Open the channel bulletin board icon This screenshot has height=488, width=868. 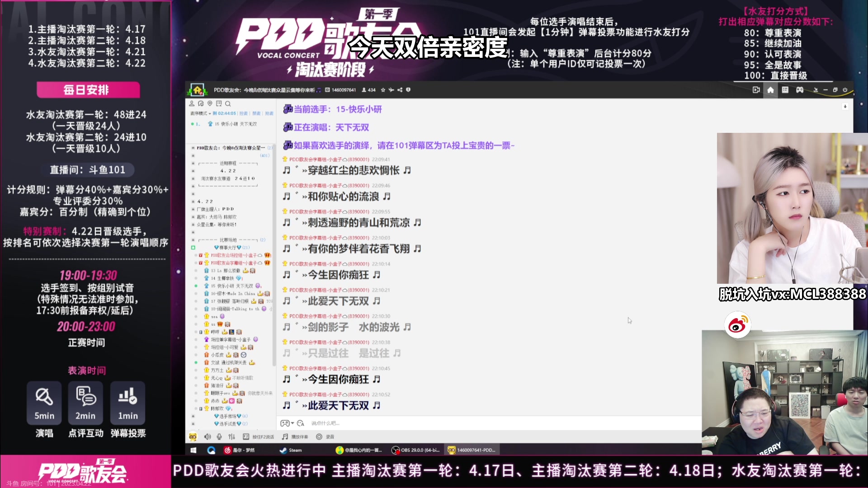(219, 103)
